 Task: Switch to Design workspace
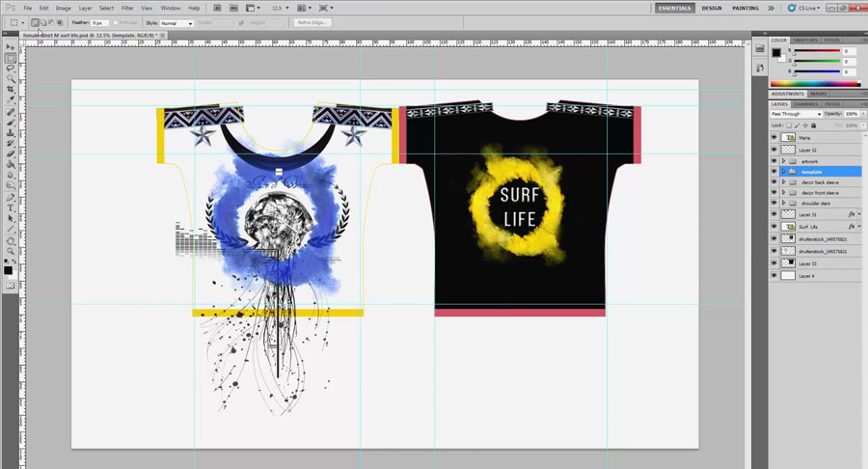pyautogui.click(x=712, y=9)
